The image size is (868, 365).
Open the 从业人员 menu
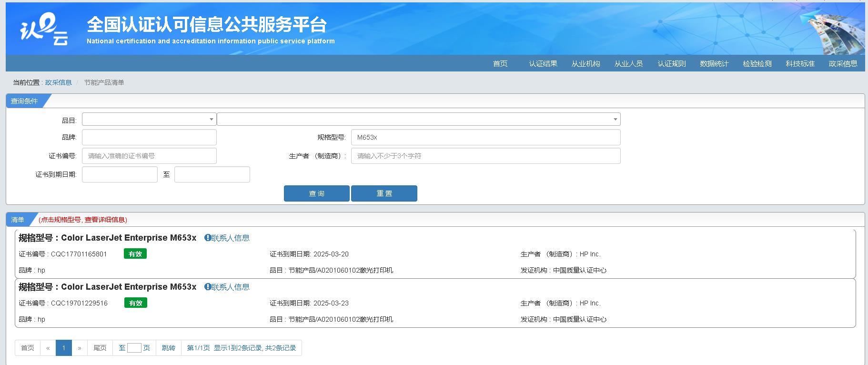(x=629, y=63)
